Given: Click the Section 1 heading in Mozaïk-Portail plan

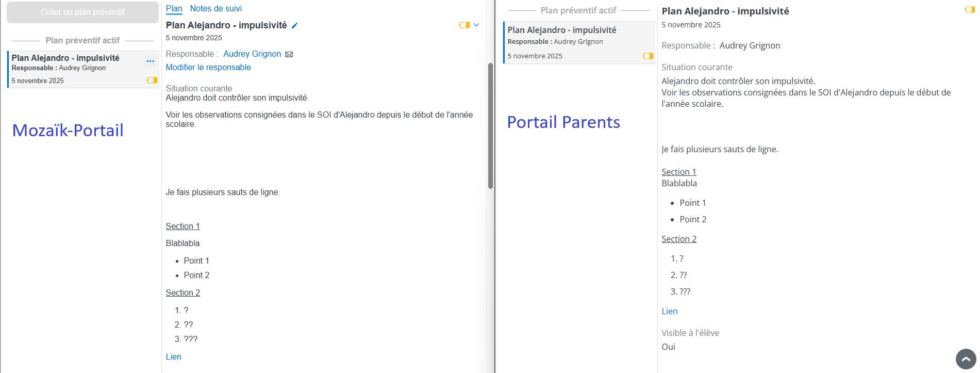Looking at the screenshot, I should click(182, 226).
